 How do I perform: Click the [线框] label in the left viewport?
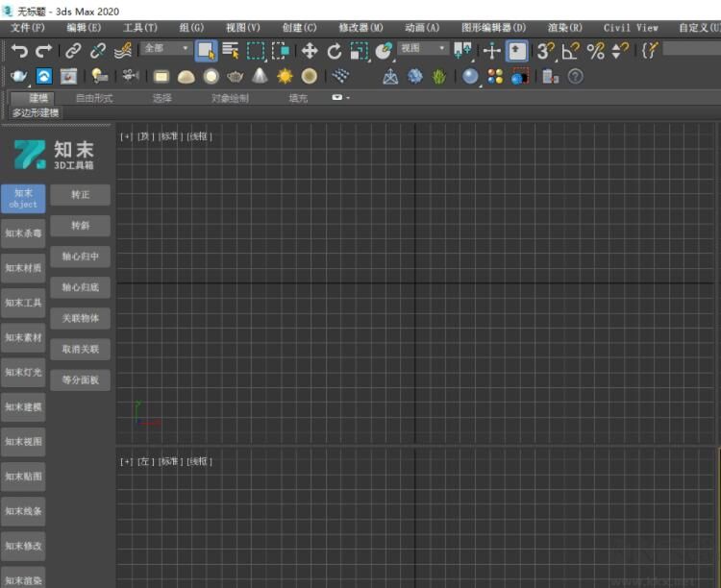199,462
